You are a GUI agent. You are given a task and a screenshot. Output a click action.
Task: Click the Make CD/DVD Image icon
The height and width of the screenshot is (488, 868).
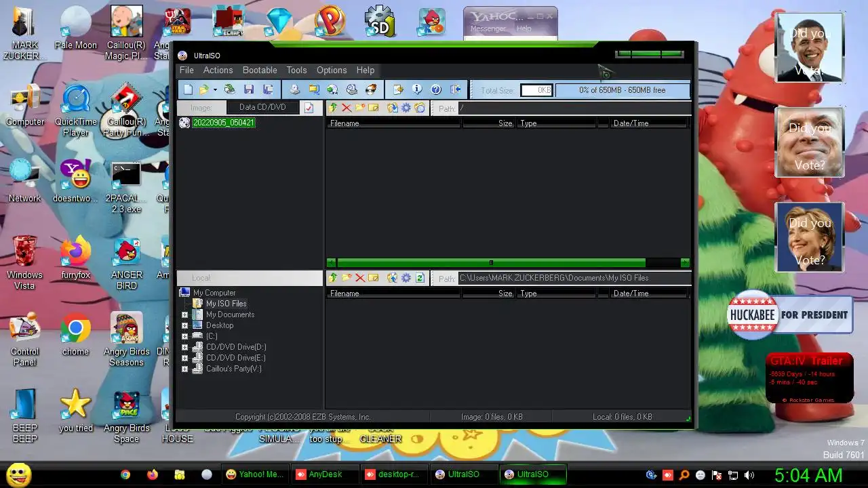tap(294, 89)
